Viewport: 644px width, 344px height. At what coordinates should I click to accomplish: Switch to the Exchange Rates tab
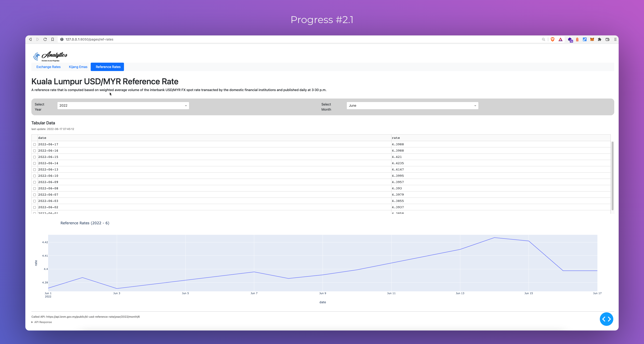coord(49,67)
